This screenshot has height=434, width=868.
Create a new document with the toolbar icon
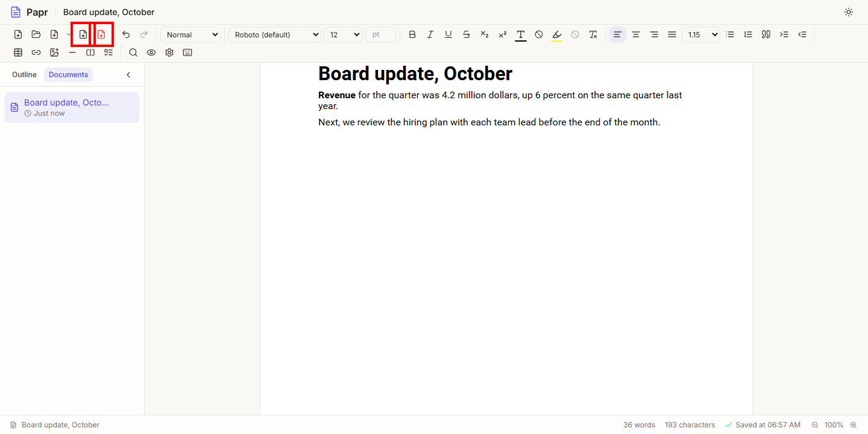(x=18, y=34)
